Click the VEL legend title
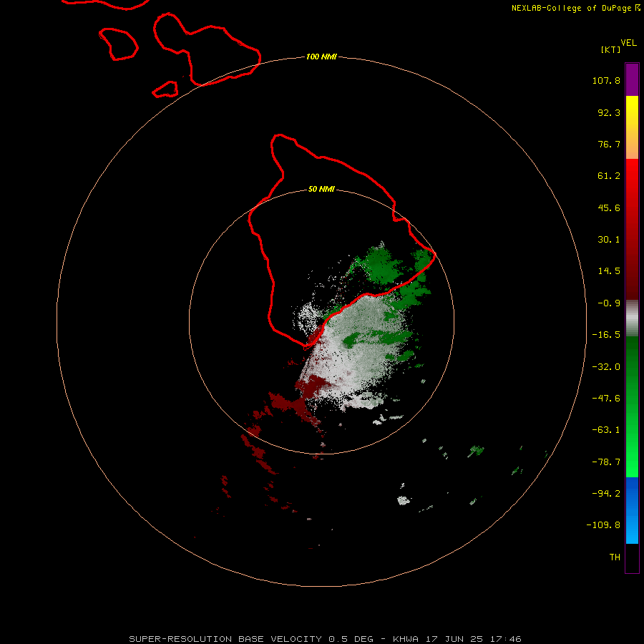The width and height of the screenshot is (644, 644). point(628,43)
